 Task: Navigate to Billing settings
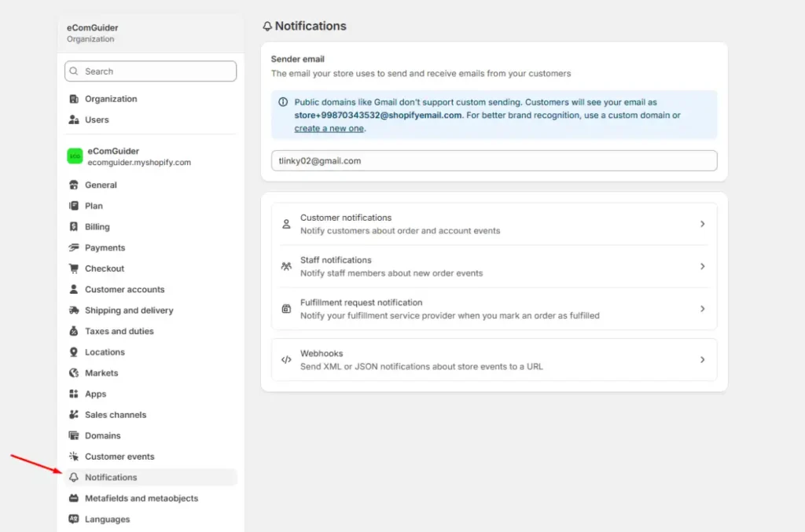pos(150,227)
